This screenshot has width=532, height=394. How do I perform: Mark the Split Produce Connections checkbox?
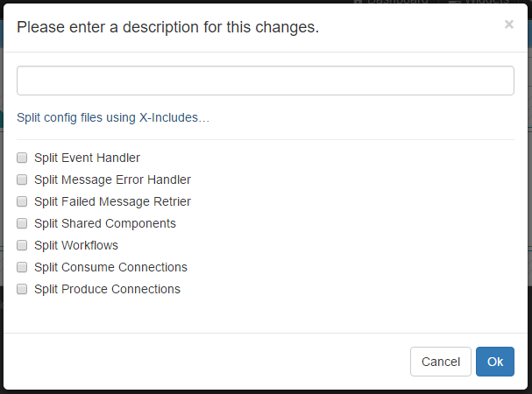22,289
